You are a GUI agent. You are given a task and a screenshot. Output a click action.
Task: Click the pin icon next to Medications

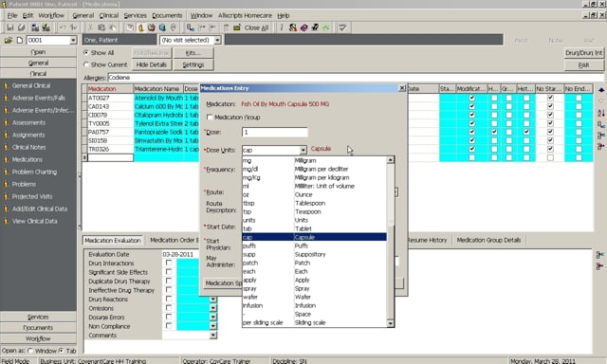tap(6, 160)
